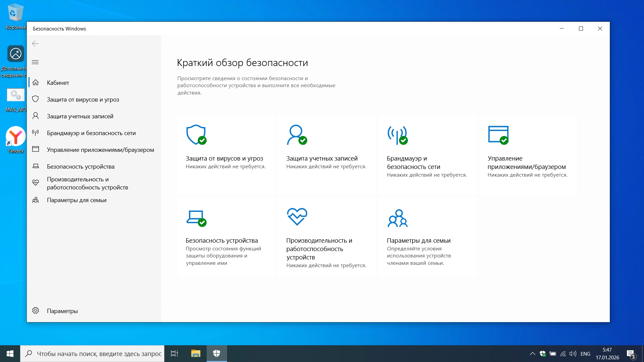This screenshot has height=362, width=644.
Task: Open Брандмауэр и безопасность сети sidebar item
Action: 91,133
